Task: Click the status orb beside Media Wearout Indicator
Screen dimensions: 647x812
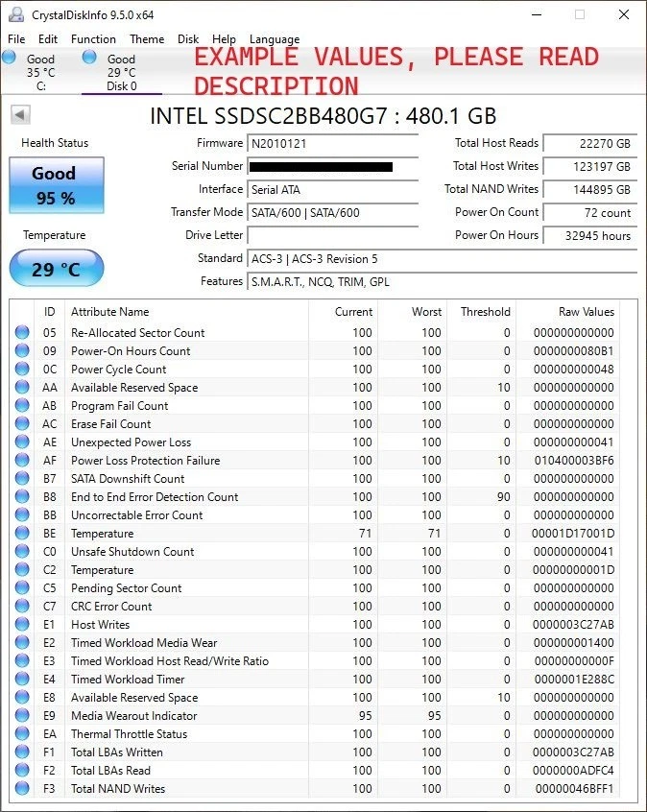Action: (22, 716)
